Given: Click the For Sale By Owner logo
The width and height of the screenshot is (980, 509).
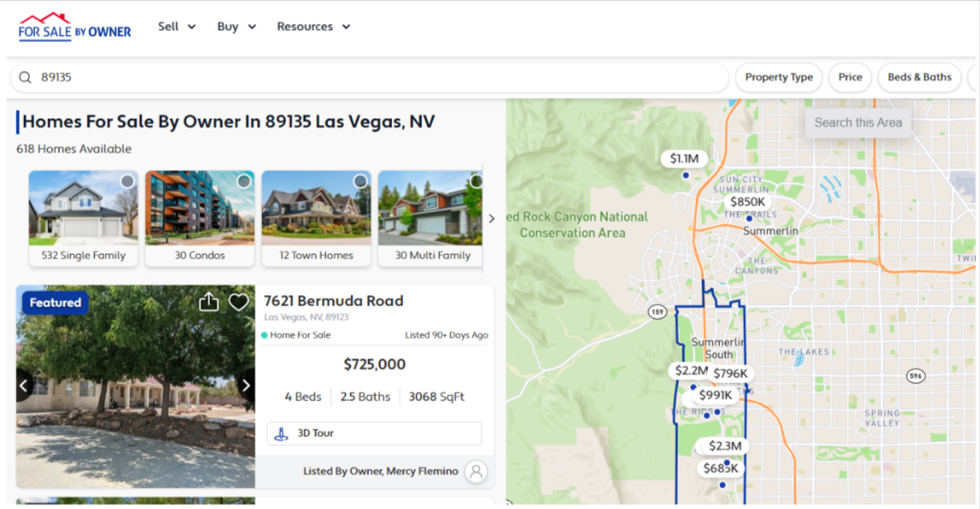Looking at the screenshot, I should pos(74,27).
